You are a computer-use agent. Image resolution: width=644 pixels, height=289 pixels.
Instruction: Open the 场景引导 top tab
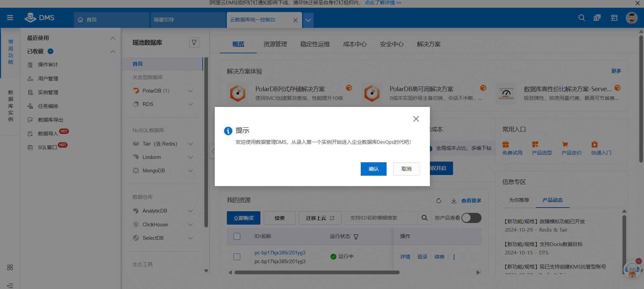[188, 20]
